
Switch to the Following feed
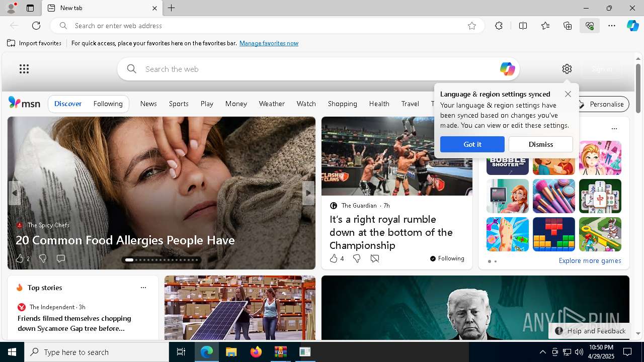pos(108,104)
